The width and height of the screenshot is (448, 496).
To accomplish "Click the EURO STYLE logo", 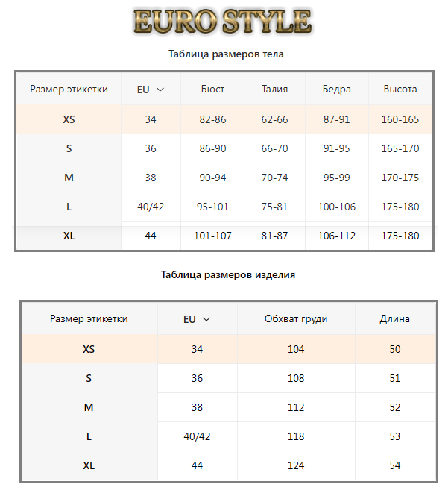I will pyautogui.click(x=221, y=21).
